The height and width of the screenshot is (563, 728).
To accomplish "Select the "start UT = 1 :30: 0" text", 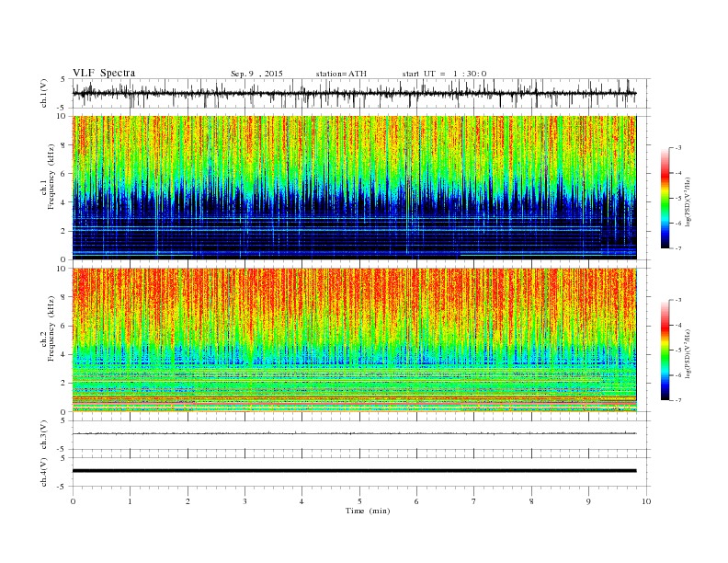I will (444, 74).
